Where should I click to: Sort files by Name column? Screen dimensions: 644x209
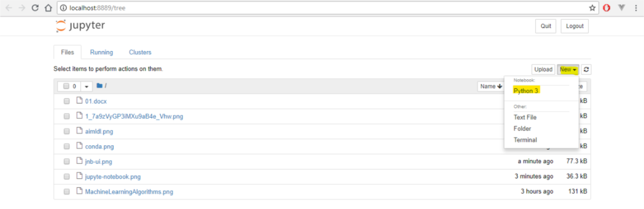(x=492, y=86)
